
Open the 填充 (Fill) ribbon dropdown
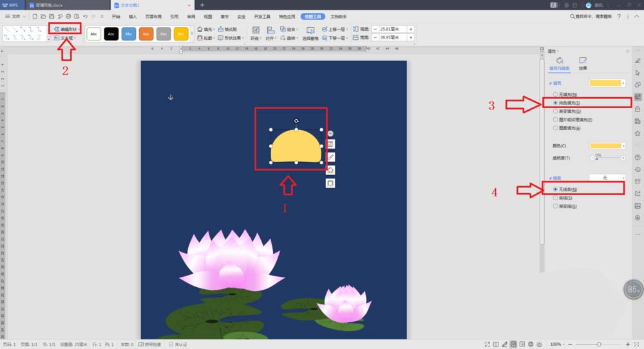click(x=205, y=29)
